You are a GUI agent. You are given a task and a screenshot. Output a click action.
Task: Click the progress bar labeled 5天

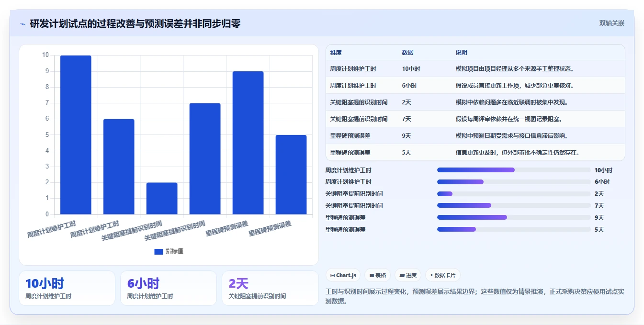click(x=514, y=229)
